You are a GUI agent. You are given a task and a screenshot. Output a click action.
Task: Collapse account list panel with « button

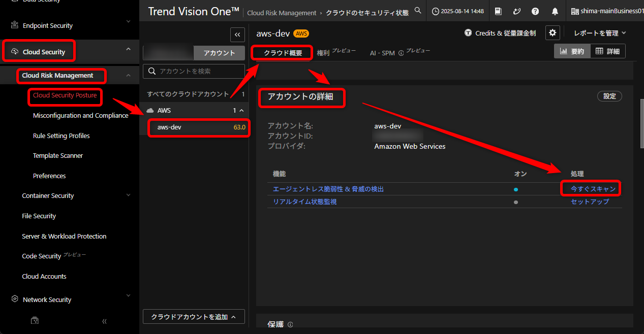[x=237, y=35]
